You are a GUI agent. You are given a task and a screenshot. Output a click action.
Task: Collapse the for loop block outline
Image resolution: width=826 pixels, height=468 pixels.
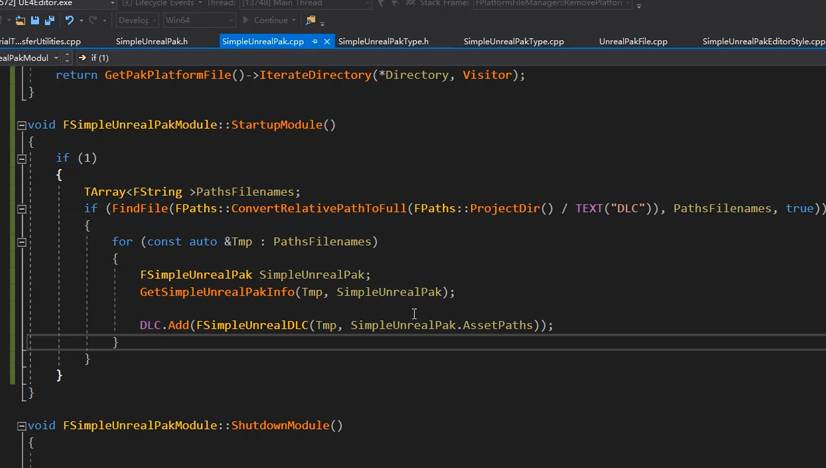pos(22,242)
